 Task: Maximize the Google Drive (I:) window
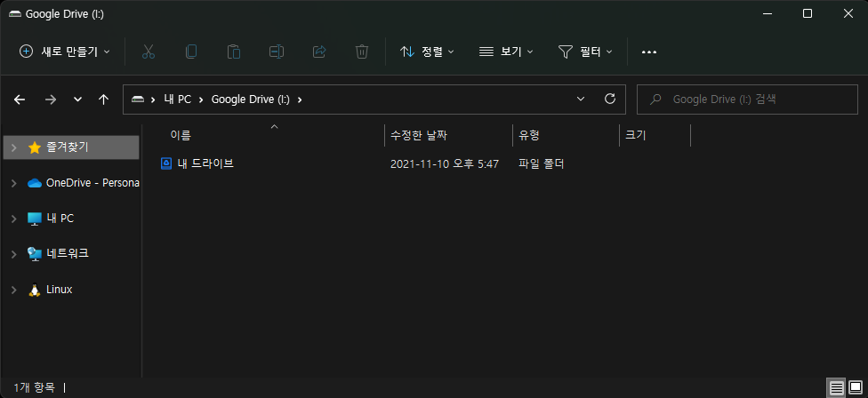click(x=808, y=14)
